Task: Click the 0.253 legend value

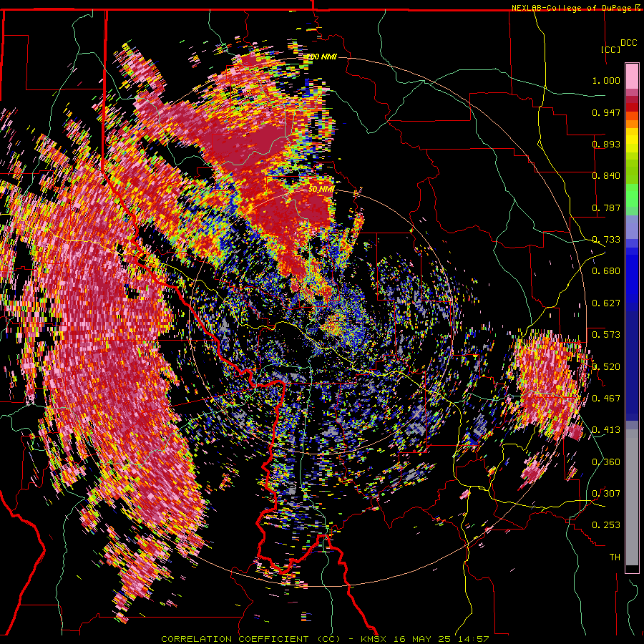Action: pyautogui.click(x=606, y=525)
